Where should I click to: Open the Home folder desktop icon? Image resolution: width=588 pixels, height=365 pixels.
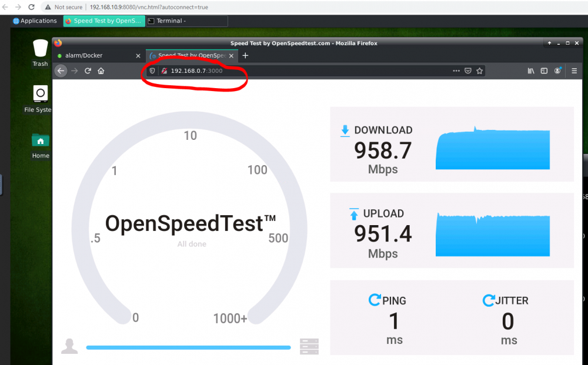tap(41, 146)
